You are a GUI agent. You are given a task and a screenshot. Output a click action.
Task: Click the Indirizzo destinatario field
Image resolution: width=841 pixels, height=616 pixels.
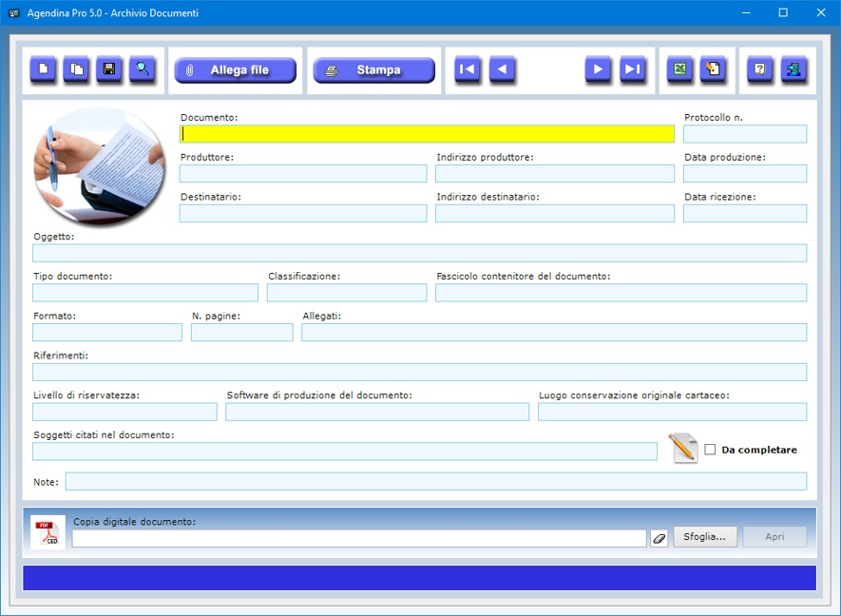click(555, 213)
